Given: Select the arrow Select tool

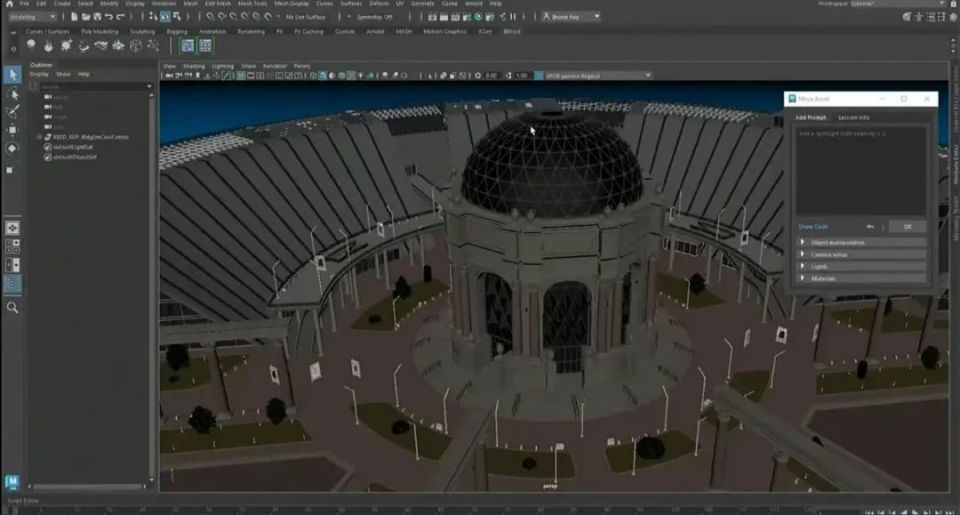Looking at the screenshot, I should 12,75.
